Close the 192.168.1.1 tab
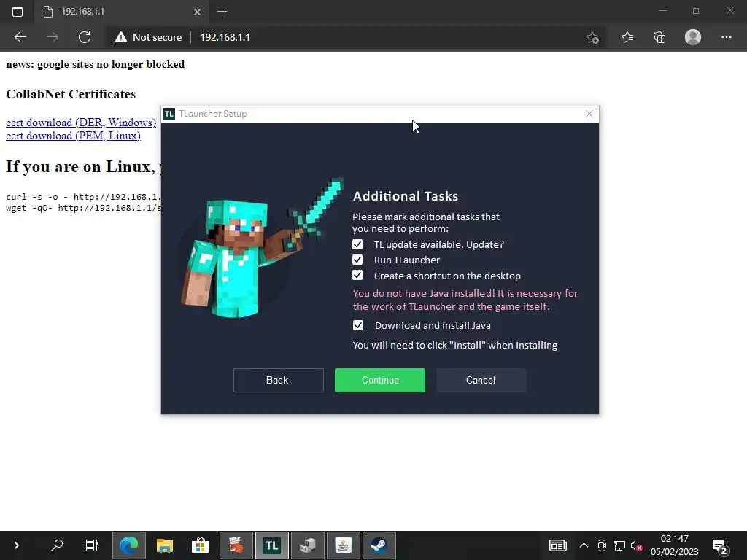The height and width of the screenshot is (560, 747). (x=197, y=12)
